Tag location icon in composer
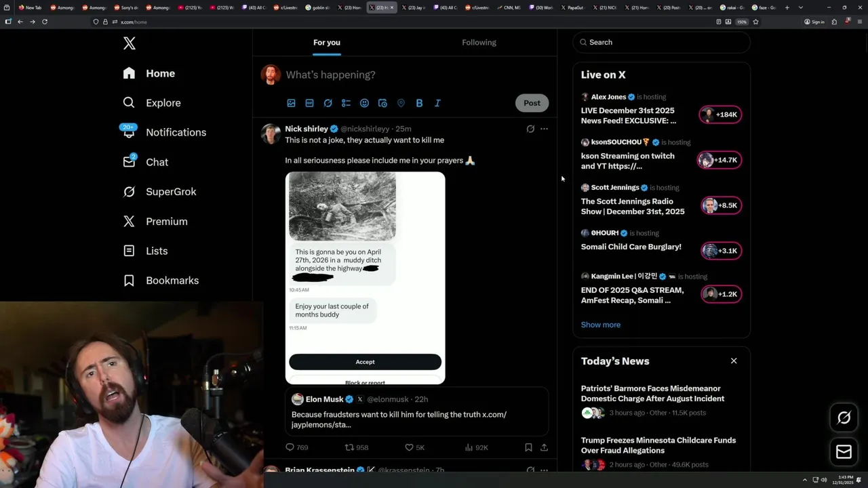This screenshot has width=868, height=488. click(401, 103)
